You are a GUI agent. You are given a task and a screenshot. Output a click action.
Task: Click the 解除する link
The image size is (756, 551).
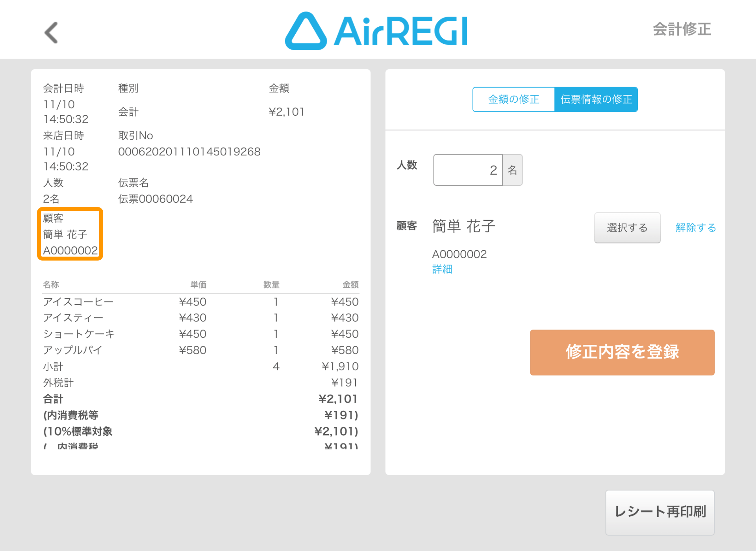pos(695,227)
